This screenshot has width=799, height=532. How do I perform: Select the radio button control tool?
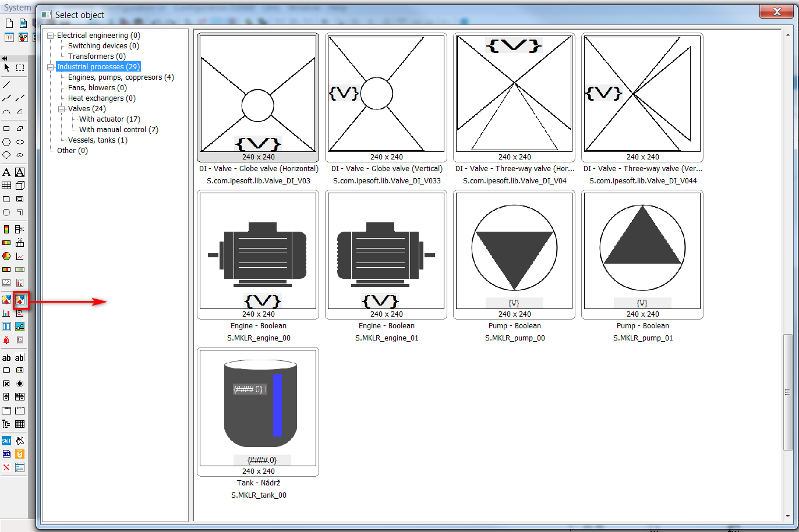tap(20, 384)
